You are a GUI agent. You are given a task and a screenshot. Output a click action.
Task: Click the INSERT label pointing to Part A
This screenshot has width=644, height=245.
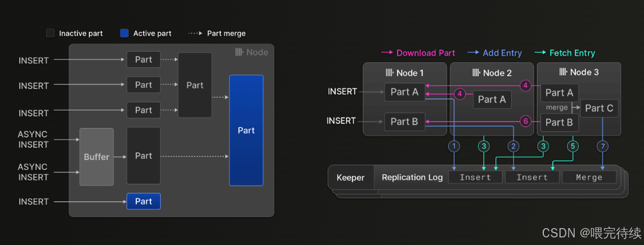342,91
